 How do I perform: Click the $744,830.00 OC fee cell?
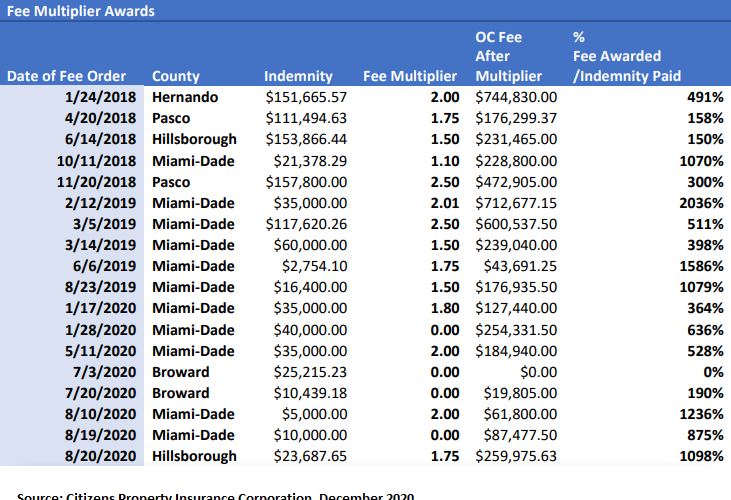coord(516,98)
